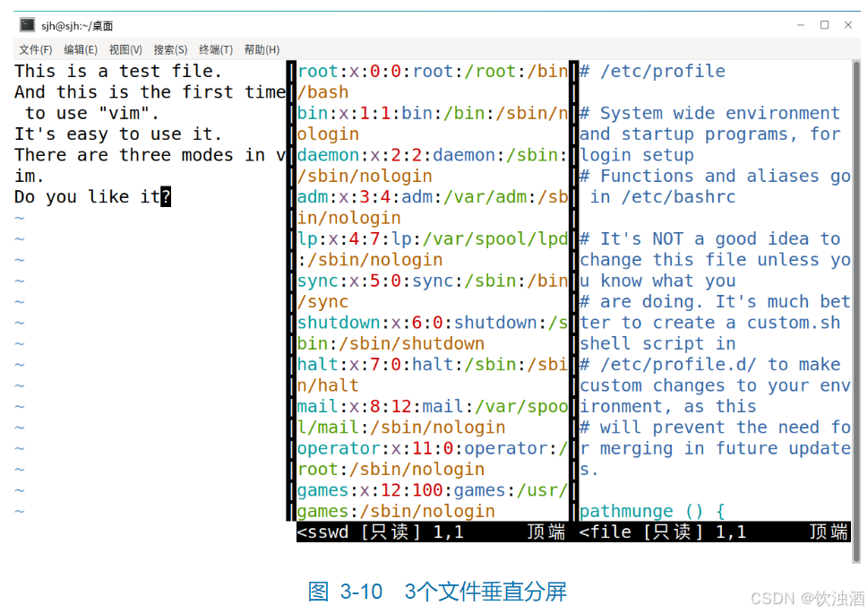Click the terminal icon in title bar

coord(27,25)
